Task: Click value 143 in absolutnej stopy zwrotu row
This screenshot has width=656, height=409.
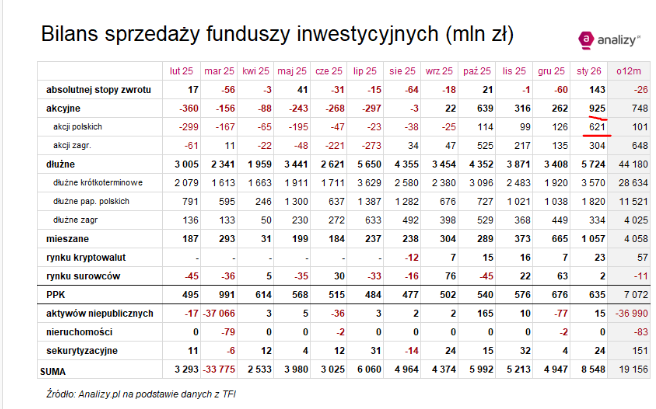Action: point(597,90)
